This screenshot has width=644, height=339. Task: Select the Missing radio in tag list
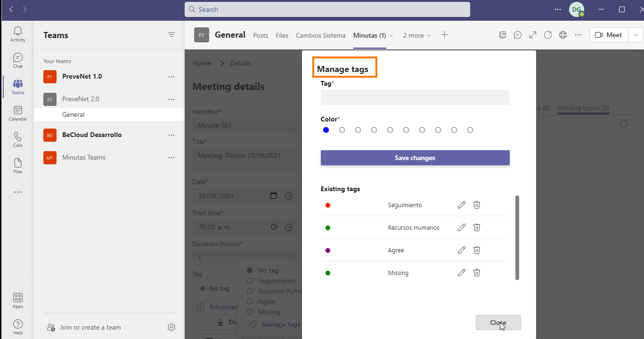(250, 312)
